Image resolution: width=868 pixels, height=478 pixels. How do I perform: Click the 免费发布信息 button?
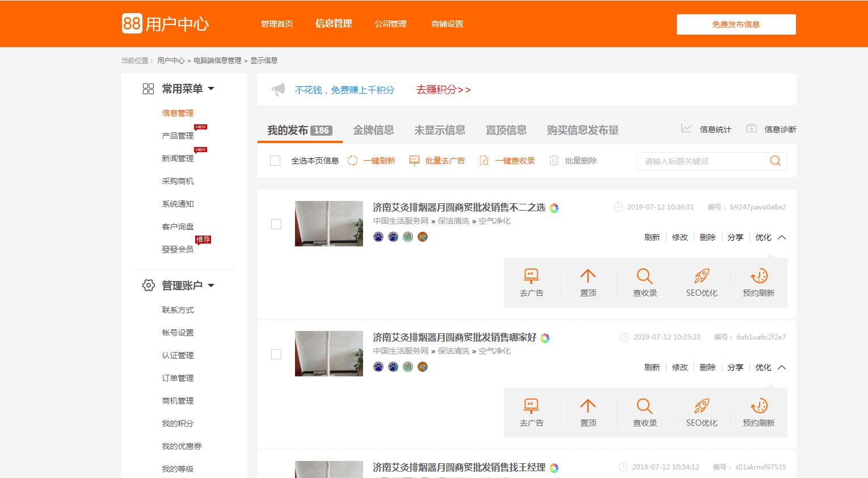(736, 24)
